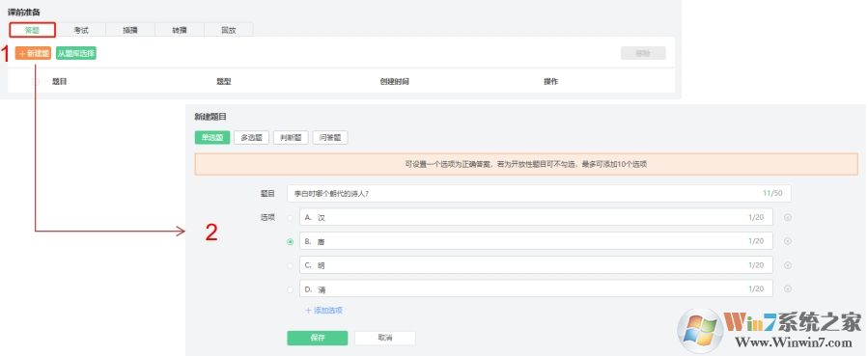Click the 操作 column header

pos(550,81)
